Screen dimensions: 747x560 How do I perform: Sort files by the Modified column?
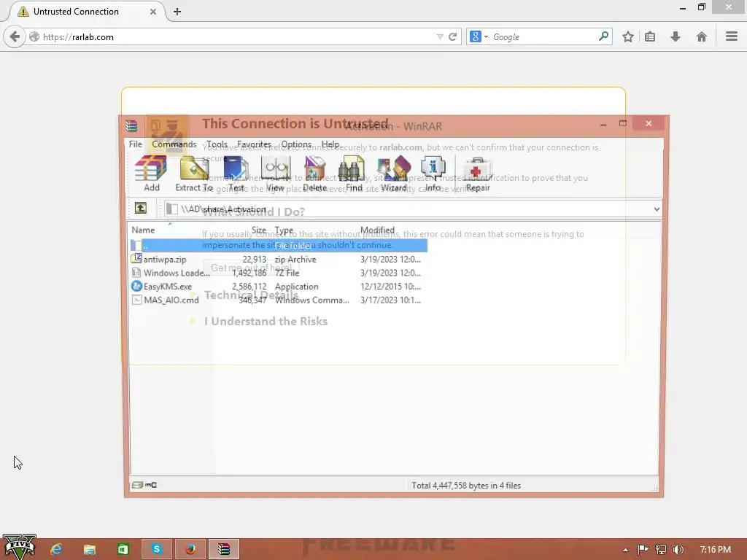(x=377, y=230)
